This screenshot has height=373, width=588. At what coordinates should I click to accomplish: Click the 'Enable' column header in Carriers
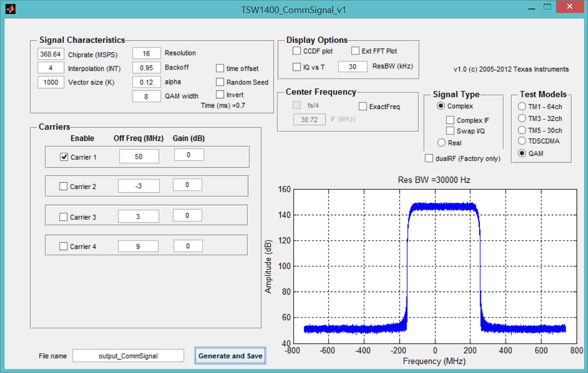pyautogui.click(x=82, y=138)
